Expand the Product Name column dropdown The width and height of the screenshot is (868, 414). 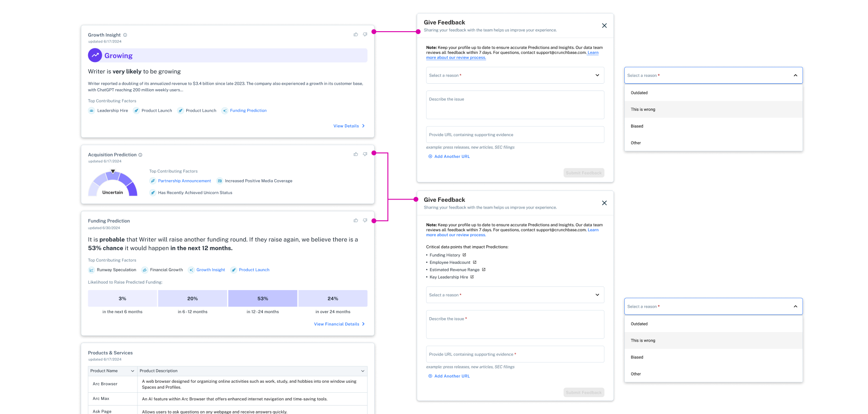tap(132, 371)
